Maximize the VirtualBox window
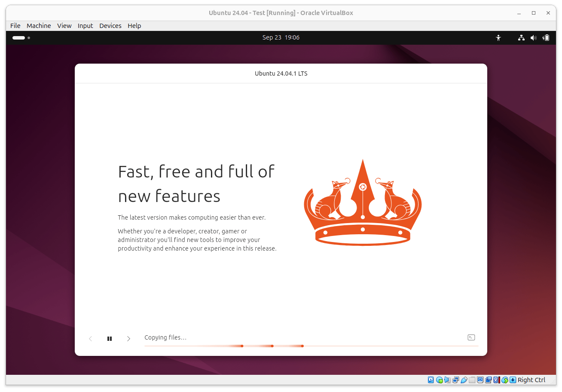 [534, 13]
